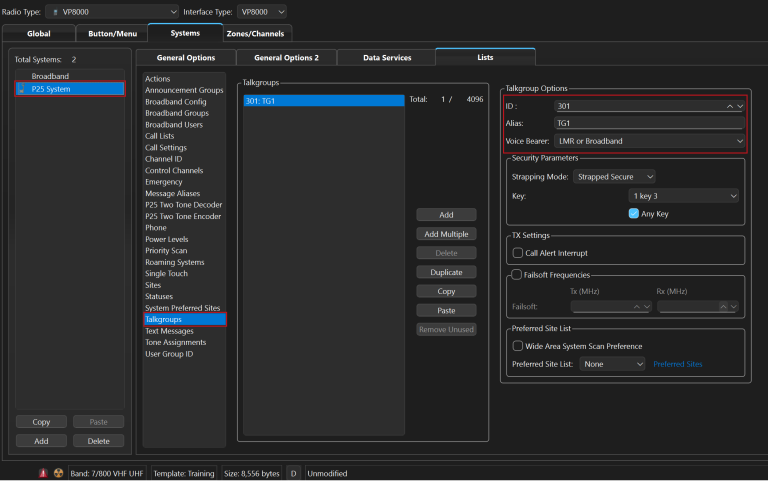
Task: Click the D indicator in the status bar
Action: pos(294,472)
